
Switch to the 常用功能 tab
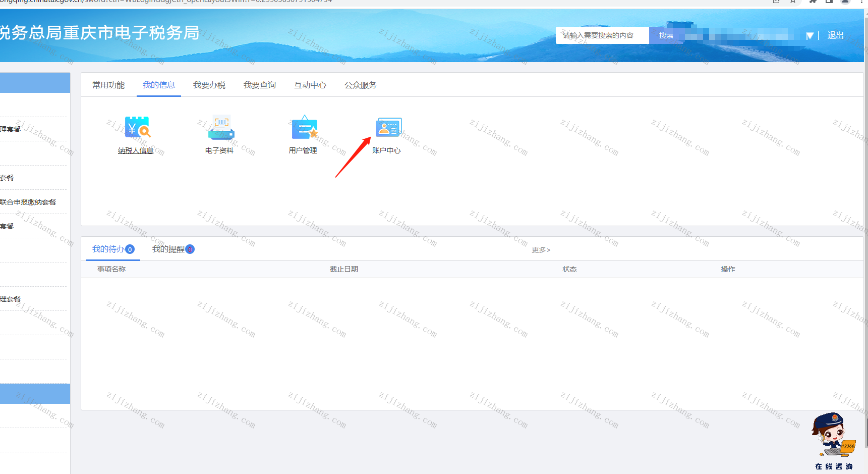tap(108, 85)
